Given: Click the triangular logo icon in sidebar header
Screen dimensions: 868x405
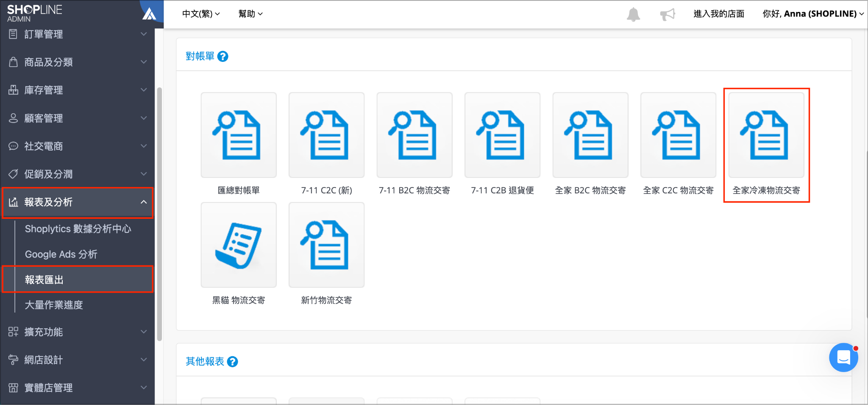Looking at the screenshot, I should pos(149,14).
